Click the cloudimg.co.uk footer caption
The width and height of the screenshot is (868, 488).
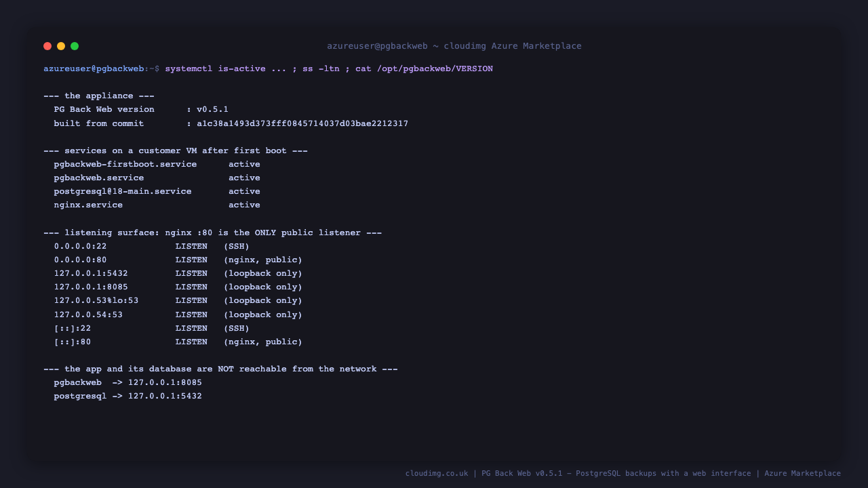(x=623, y=474)
